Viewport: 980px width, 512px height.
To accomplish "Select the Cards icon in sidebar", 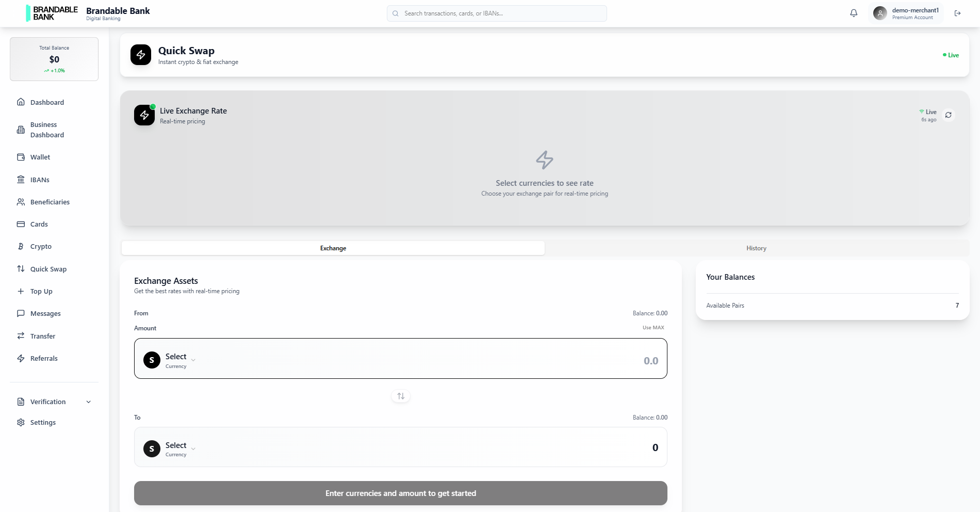I will point(21,224).
